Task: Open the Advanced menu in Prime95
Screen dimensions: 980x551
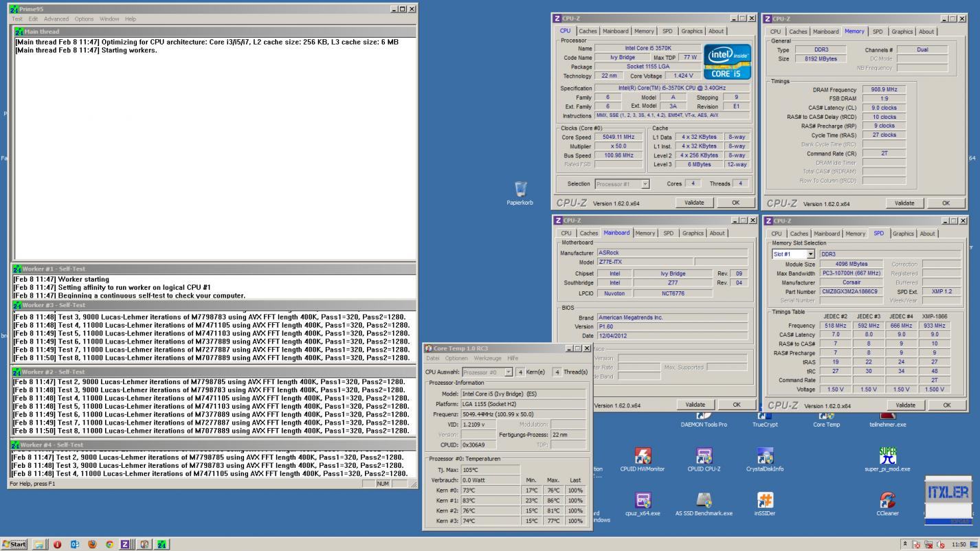Action: coord(56,19)
